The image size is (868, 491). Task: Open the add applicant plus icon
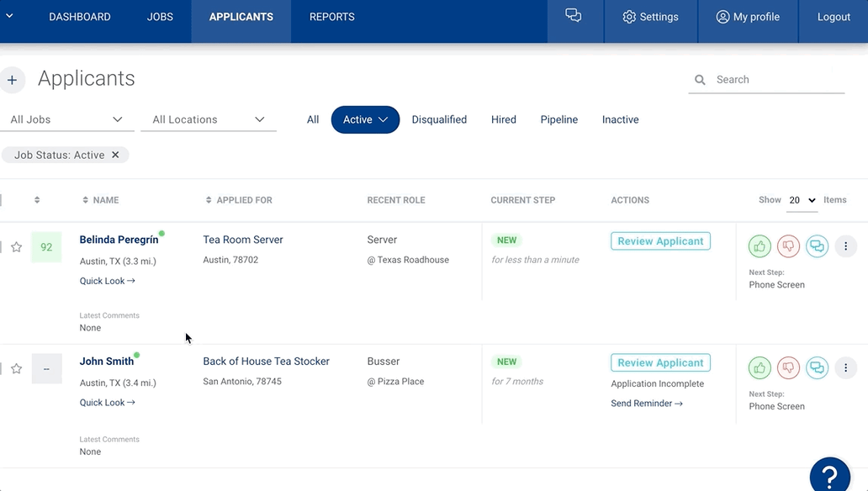(x=13, y=79)
